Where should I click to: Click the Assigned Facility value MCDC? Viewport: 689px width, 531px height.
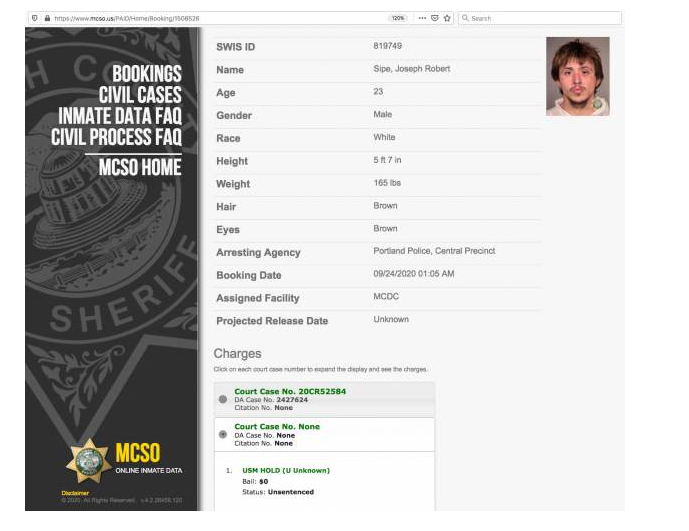click(x=386, y=297)
